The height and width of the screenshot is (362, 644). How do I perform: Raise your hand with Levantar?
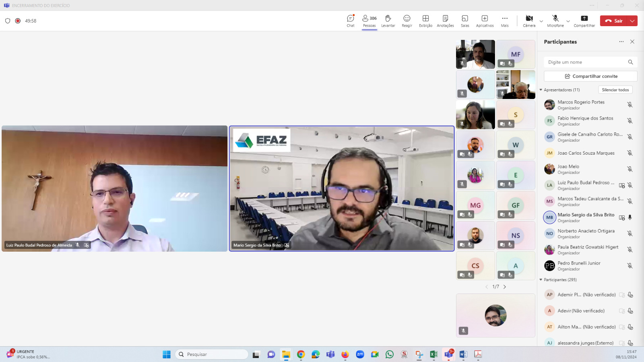[388, 21]
